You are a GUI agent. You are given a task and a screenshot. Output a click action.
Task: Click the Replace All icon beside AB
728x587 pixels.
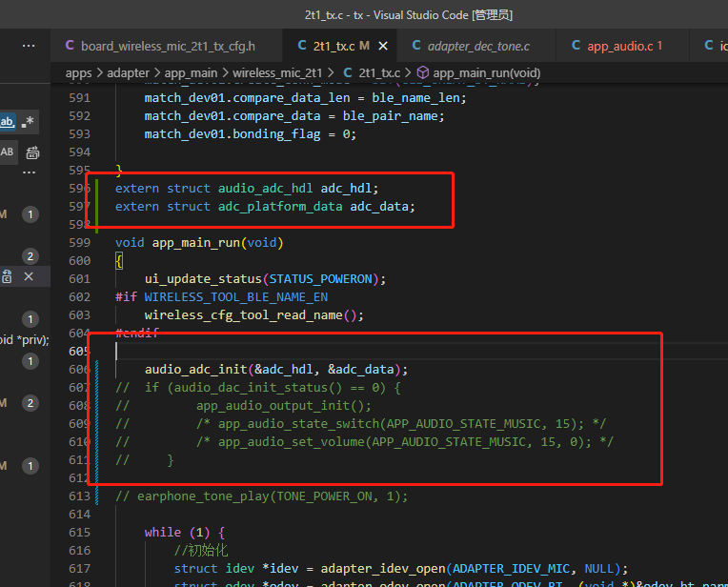(32, 152)
